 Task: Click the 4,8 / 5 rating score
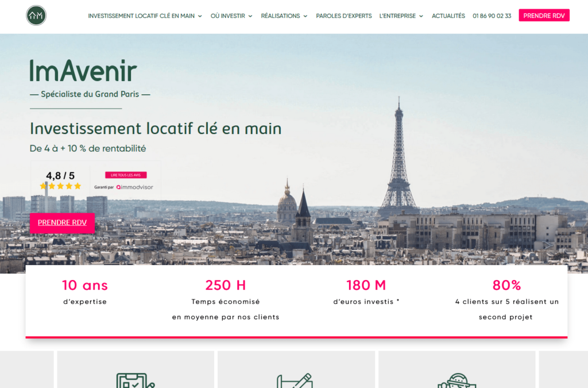pyautogui.click(x=60, y=176)
